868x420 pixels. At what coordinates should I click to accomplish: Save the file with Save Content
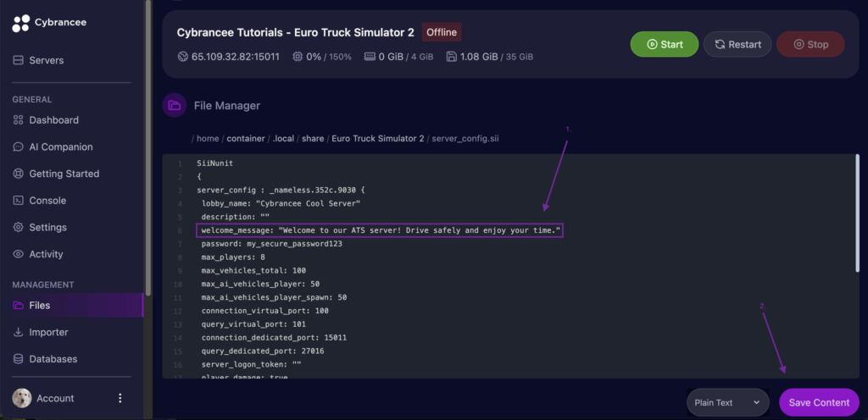click(819, 402)
